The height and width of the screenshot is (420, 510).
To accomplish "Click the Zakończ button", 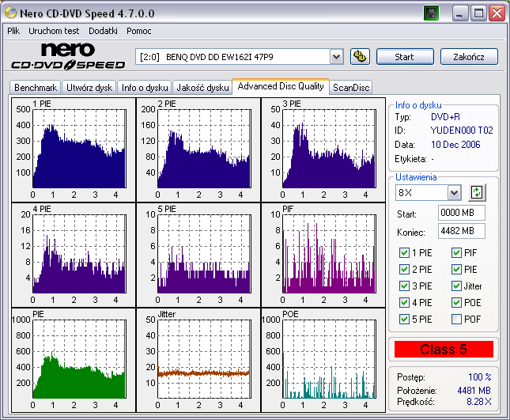I will 469,57.
